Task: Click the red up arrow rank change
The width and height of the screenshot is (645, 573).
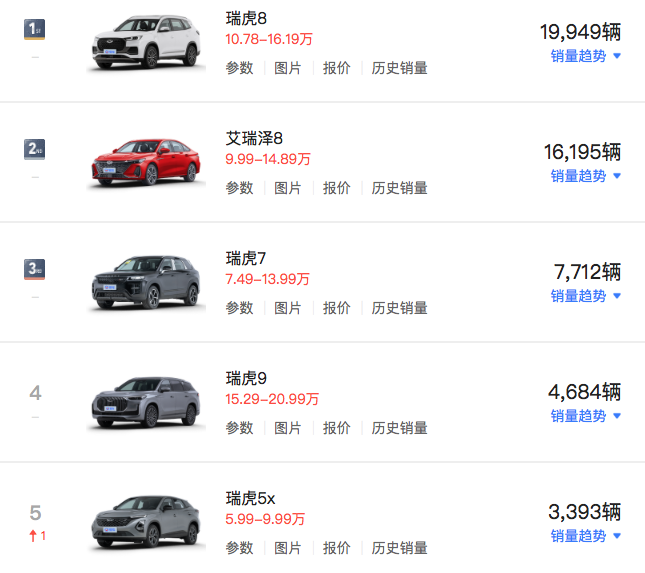Action: point(36,535)
